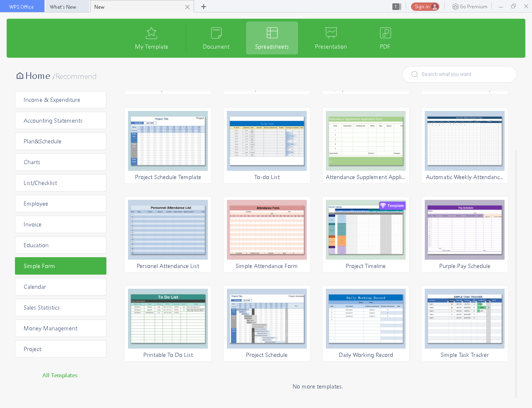
Task: Open My Template star icon
Action: tap(152, 33)
